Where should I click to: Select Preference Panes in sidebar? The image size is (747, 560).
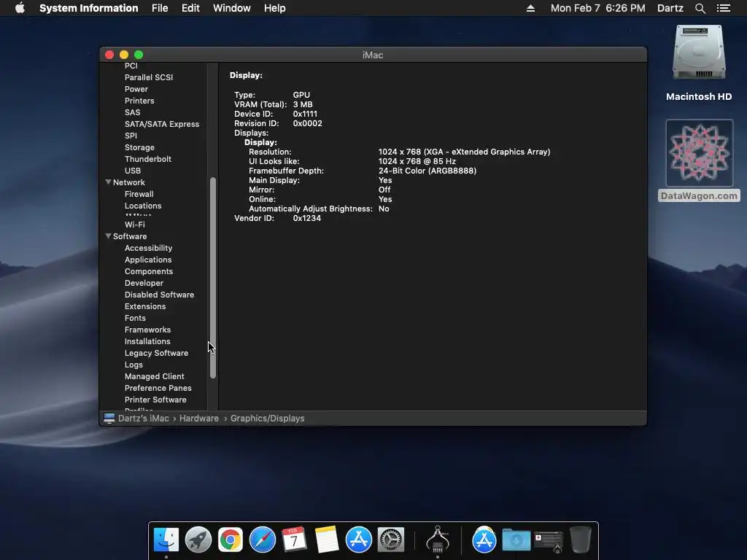(158, 388)
